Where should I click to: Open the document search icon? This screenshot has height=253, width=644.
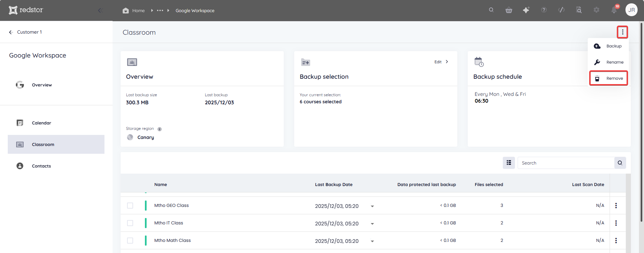coord(579,10)
